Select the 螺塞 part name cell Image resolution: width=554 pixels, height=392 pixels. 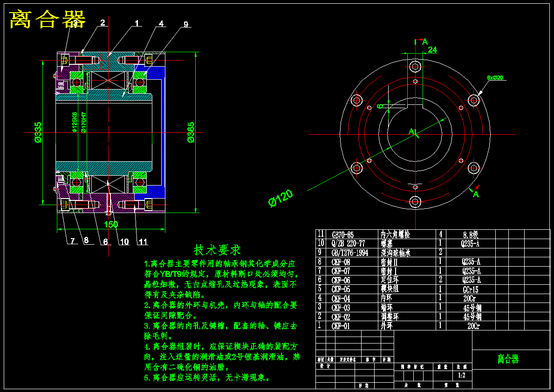[x=387, y=243]
